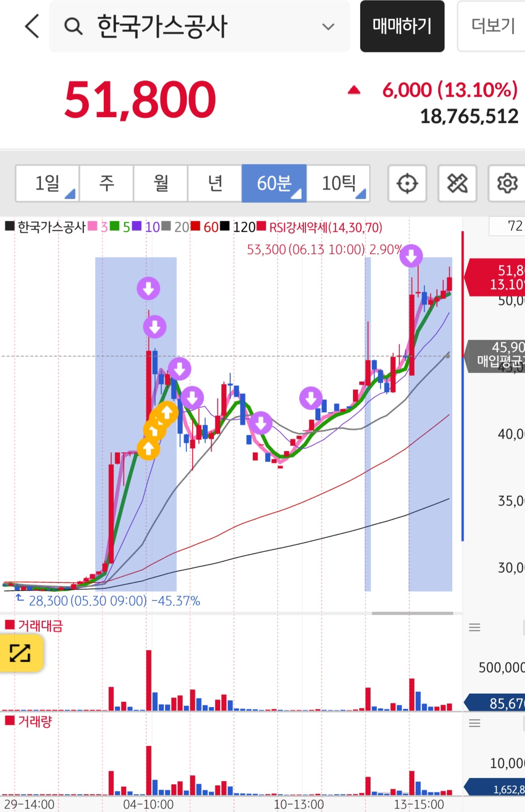Select the 1일 chart period tab
Image resolution: width=525 pixels, height=812 pixels.
47,183
